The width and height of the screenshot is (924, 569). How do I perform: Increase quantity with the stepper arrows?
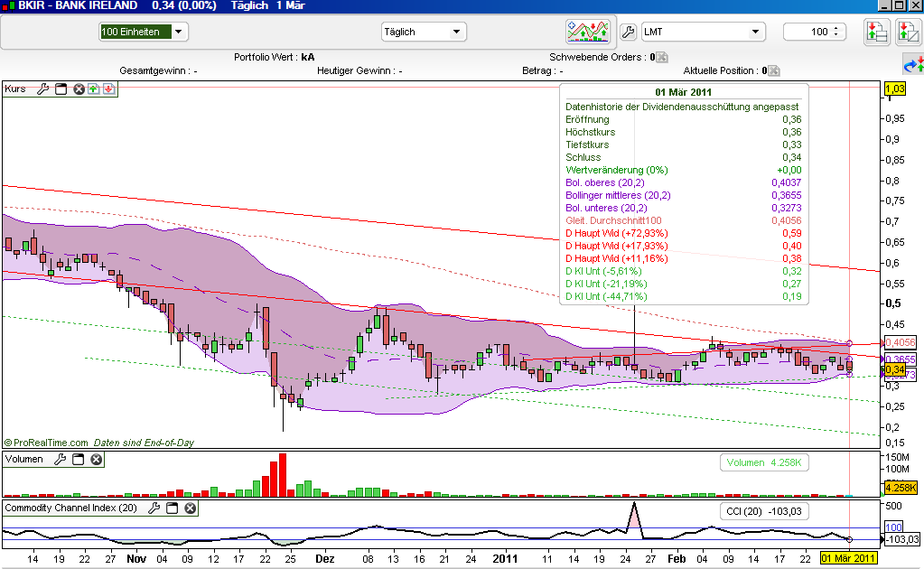(835, 28)
